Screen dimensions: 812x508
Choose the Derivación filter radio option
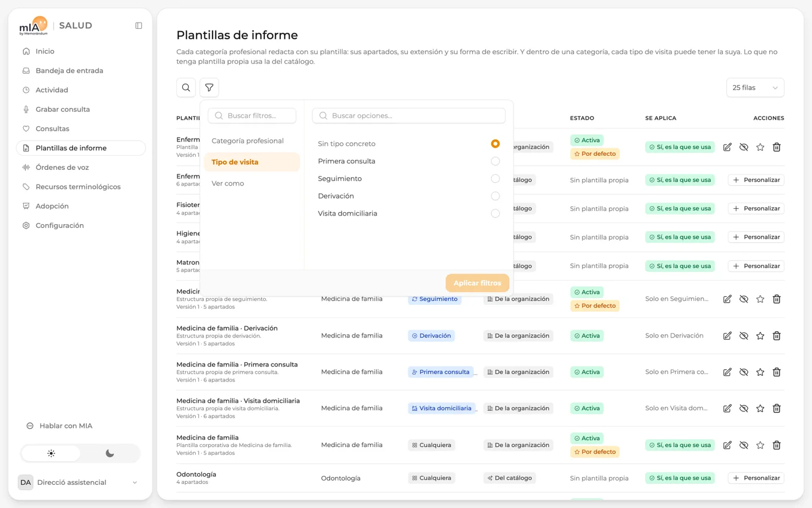click(x=495, y=196)
